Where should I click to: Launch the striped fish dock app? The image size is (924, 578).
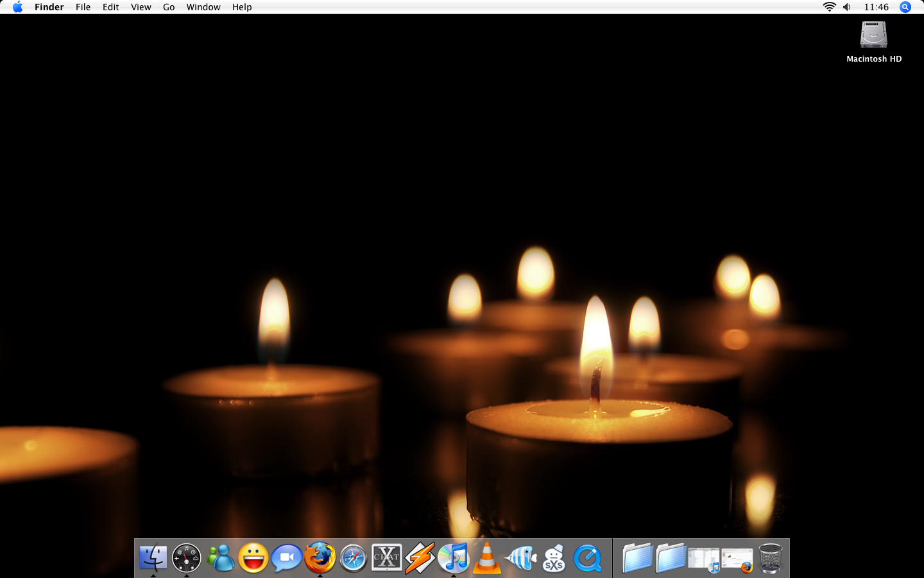pyautogui.click(x=520, y=557)
